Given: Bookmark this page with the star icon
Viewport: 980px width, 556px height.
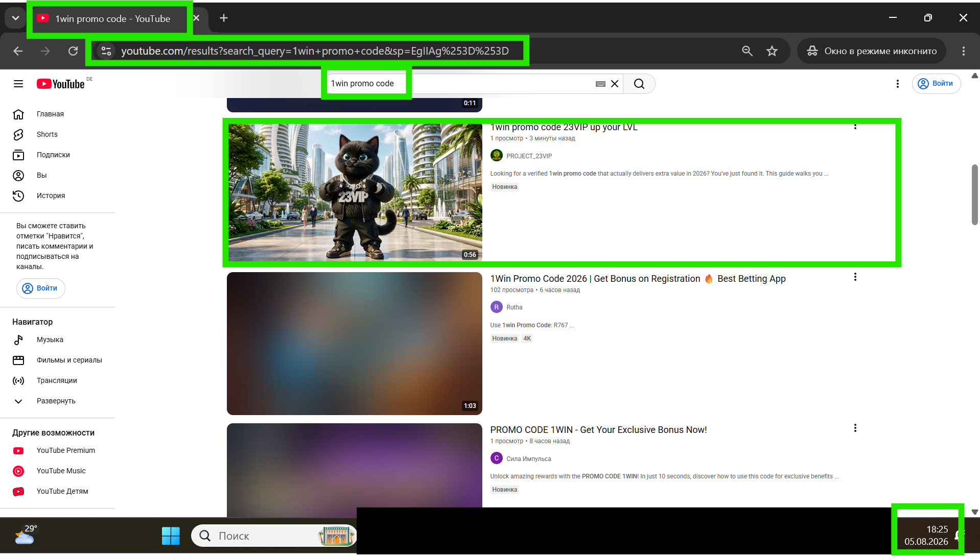Looking at the screenshot, I should click(772, 51).
